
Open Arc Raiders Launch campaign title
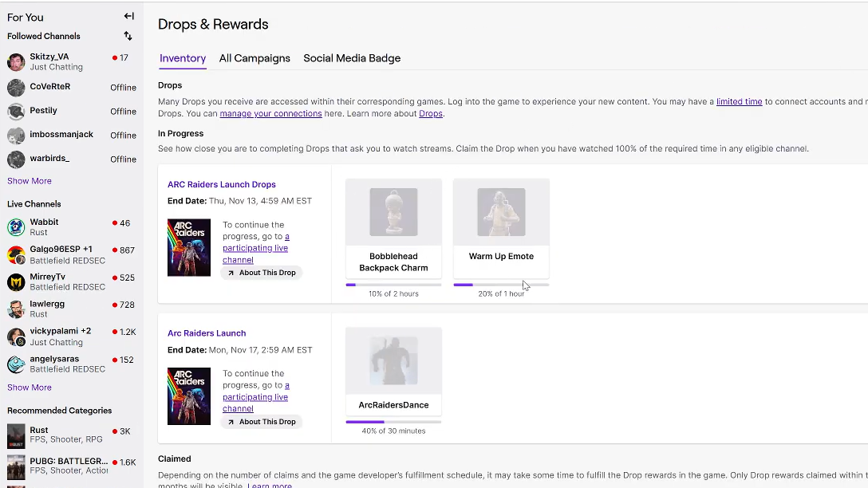207,333
